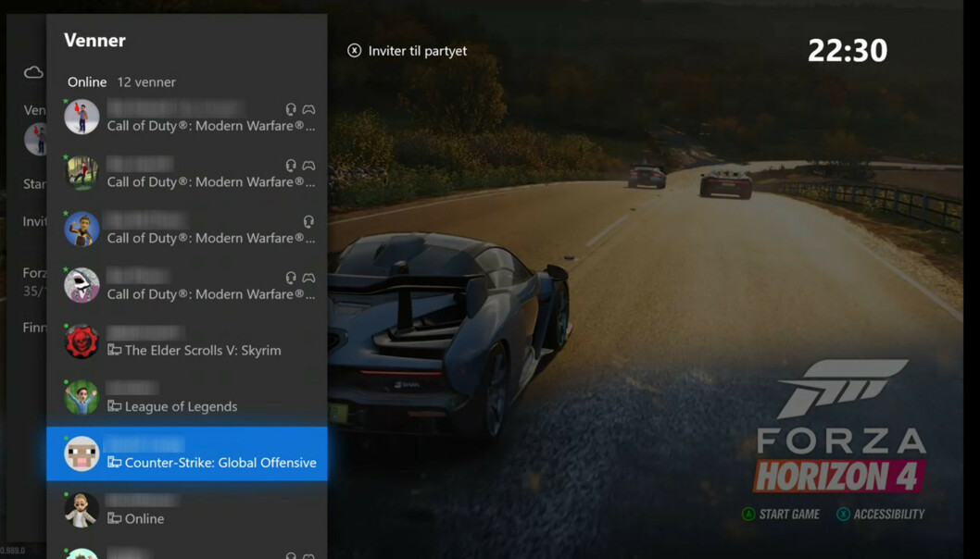Click blurred gamertag above Skyrim status
Screen dimensions: 980x559
[x=145, y=333]
